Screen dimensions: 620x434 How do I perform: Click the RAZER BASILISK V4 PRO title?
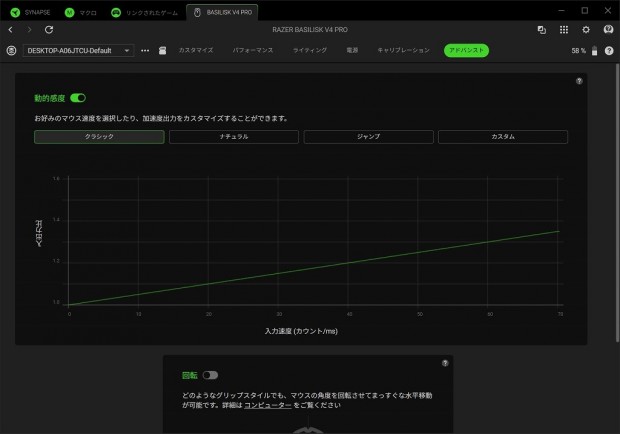[310, 30]
